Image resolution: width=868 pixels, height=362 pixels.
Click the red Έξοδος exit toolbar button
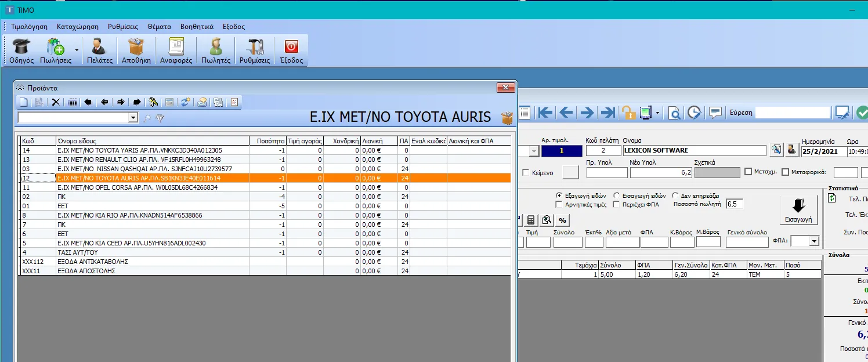291,50
